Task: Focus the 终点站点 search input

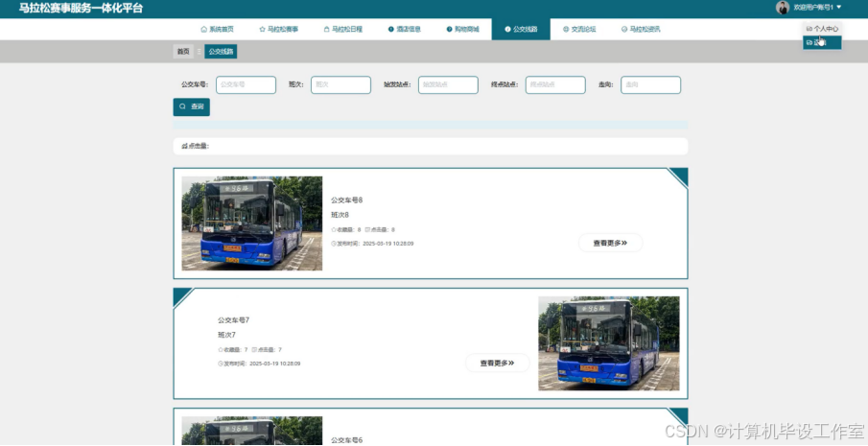Action: pos(555,84)
